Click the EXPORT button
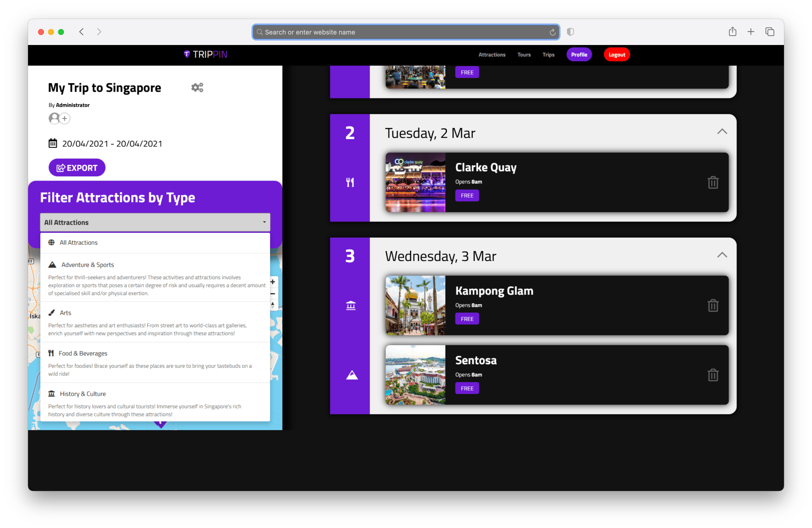Screen dimensions: 812x528 coord(77,168)
